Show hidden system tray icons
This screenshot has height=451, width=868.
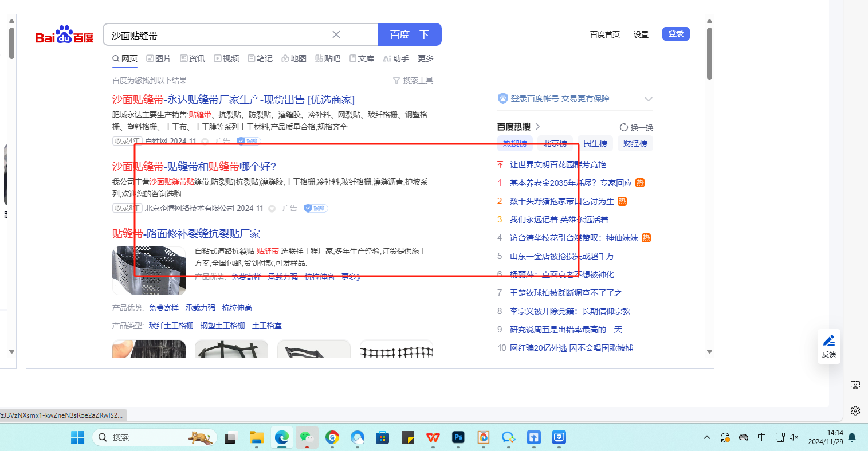(x=707, y=437)
